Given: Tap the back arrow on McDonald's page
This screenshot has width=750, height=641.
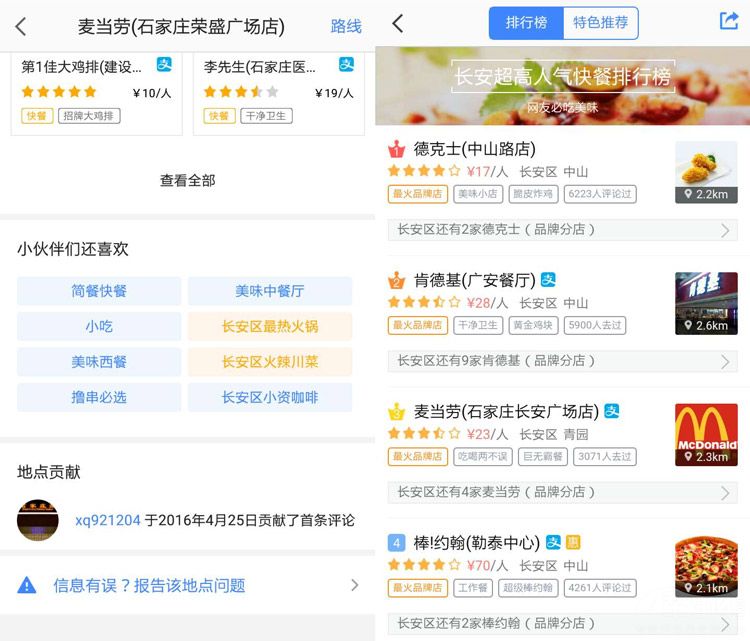Looking at the screenshot, I should pyautogui.click(x=21, y=27).
